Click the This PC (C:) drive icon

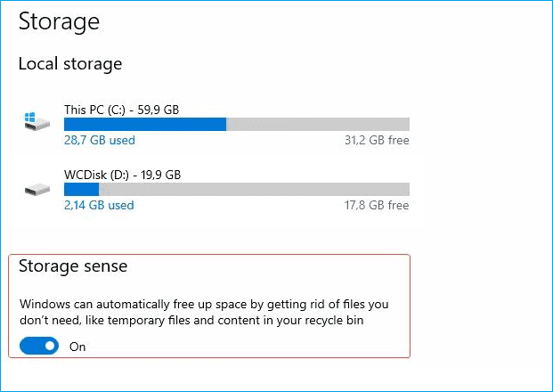(37, 123)
